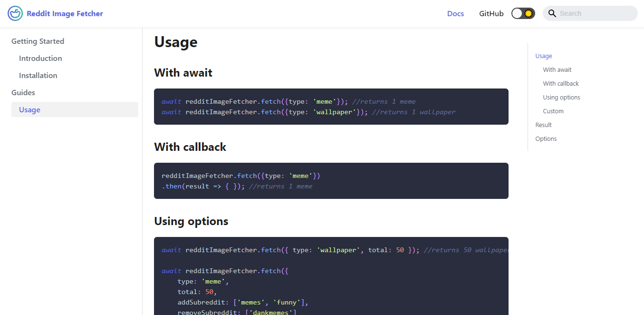644x315 pixels.
Task: Click the '//returns 50 wallpaper' code comment
Action: coord(466,250)
